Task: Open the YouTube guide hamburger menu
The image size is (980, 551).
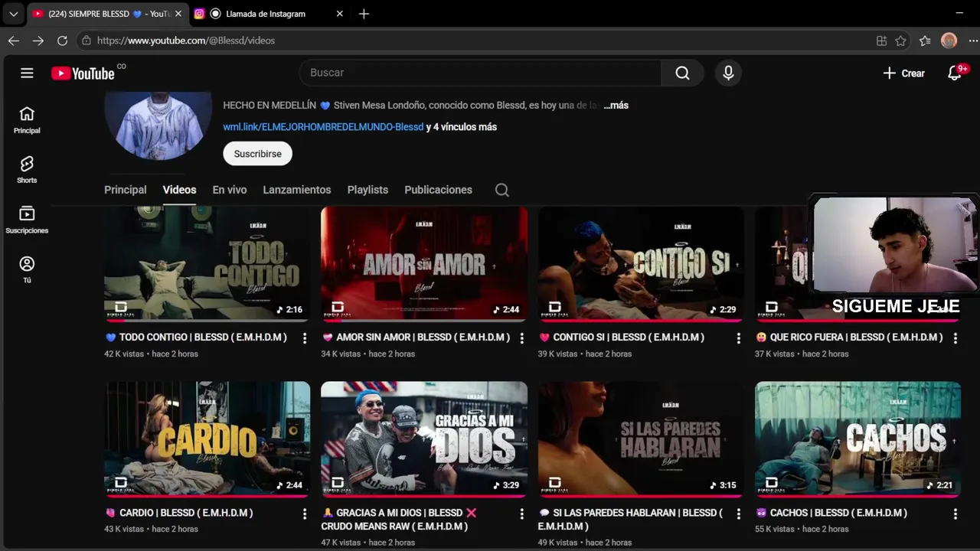Action: [27, 73]
